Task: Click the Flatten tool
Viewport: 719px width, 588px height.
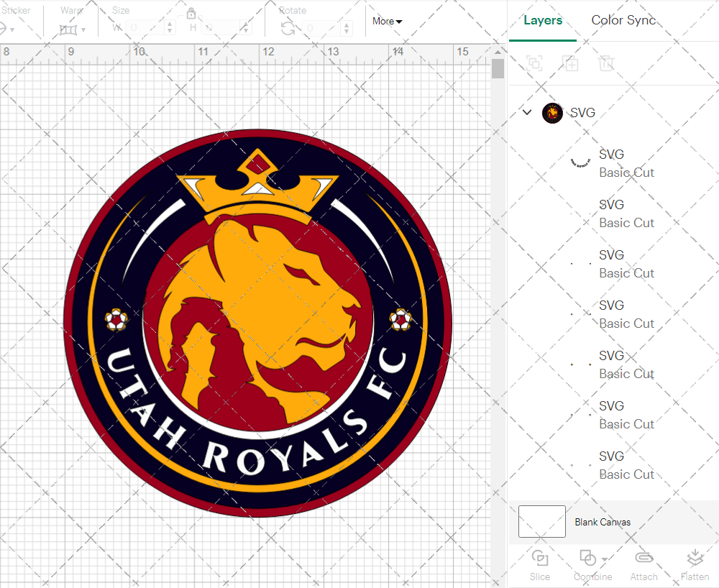Action: click(x=695, y=566)
